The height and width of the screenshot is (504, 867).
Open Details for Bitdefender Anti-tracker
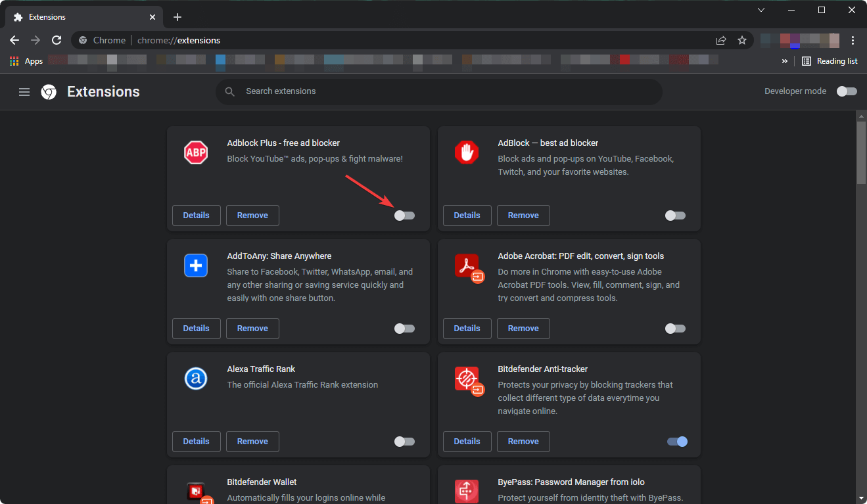[467, 442]
